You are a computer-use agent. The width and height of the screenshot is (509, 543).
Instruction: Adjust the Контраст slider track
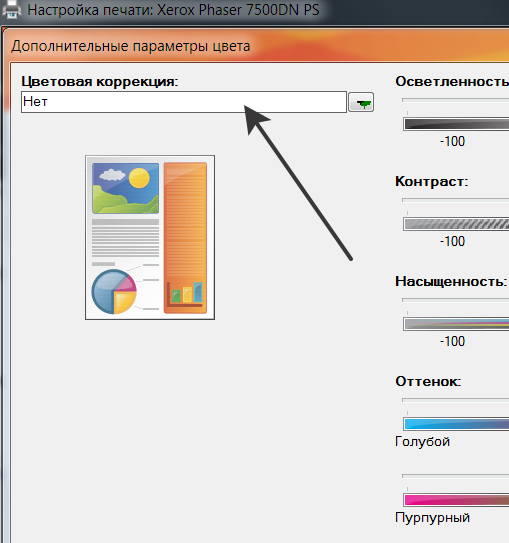[455, 200]
